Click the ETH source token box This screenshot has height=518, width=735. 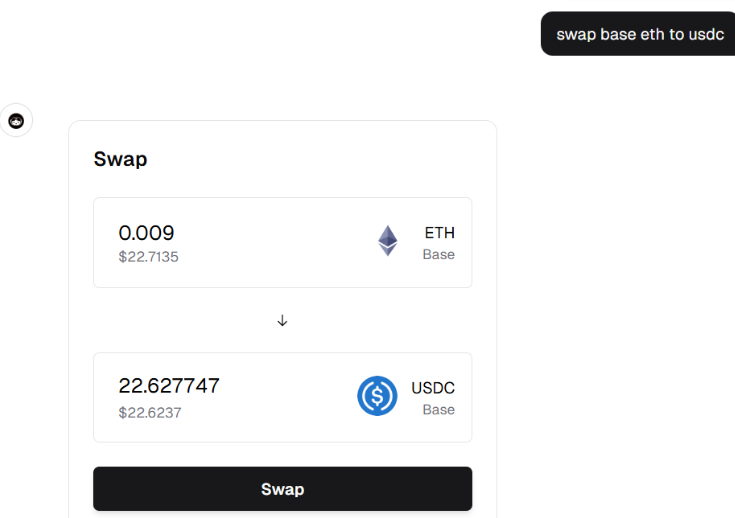point(282,242)
